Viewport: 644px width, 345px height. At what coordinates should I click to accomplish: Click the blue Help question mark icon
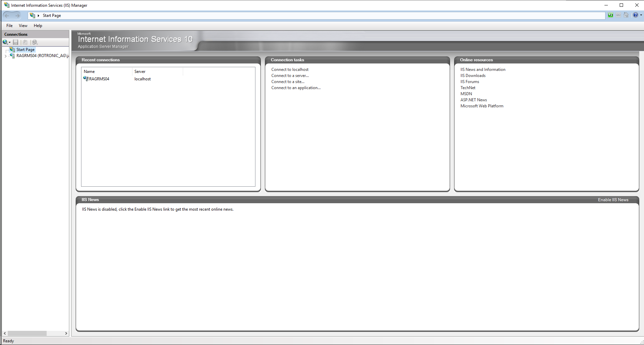coord(636,15)
